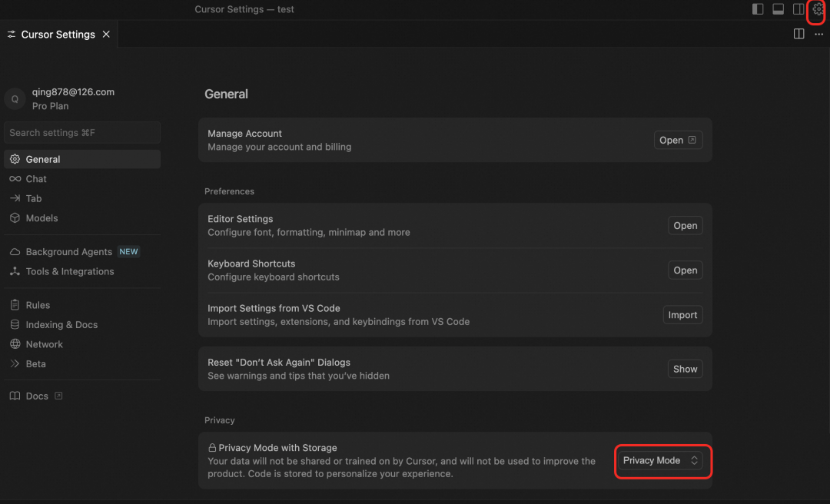Click the Privacy section label
The height and width of the screenshot is (504, 830).
(x=220, y=420)
